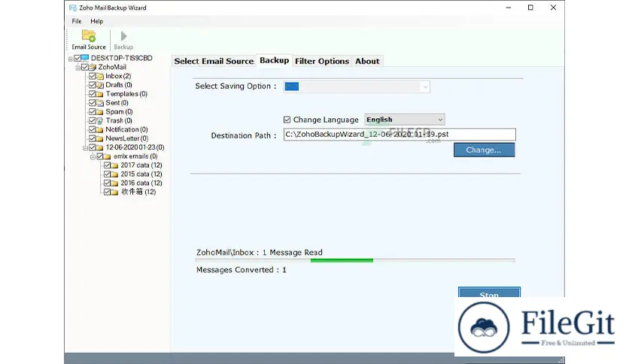This screenshot has width=629, height=364.
Task: Select the 2016 data (12) tree label
Action: (141, 184)
